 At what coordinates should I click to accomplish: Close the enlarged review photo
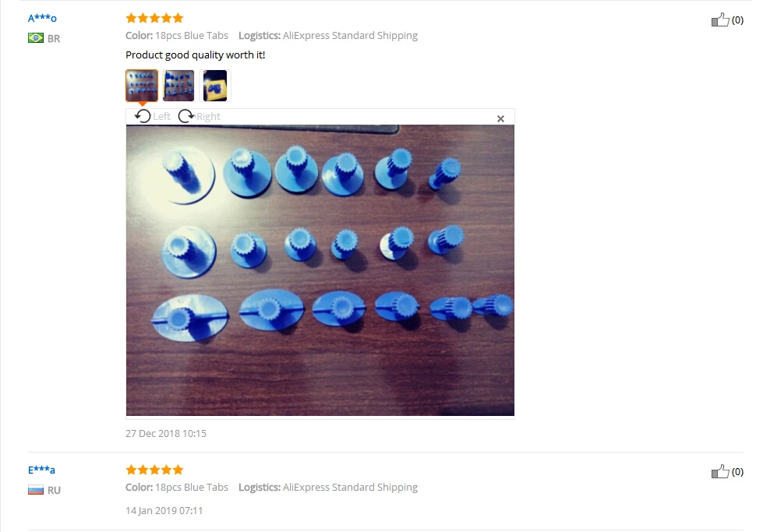(x=500, y=118)
